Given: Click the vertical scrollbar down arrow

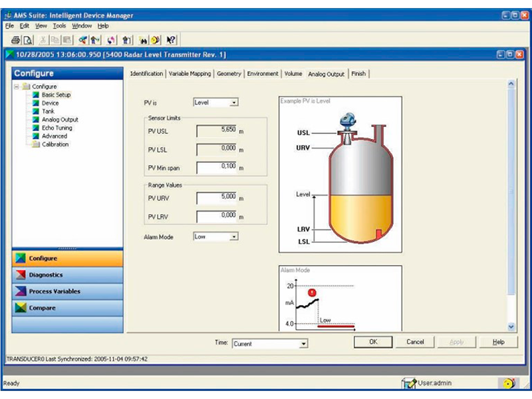Looking at the screenshot, I should pyautogui.click(x=511, y=327).
